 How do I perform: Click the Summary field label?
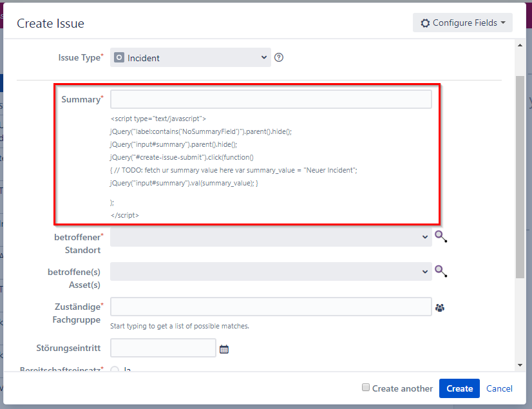(x=82, y=99)
